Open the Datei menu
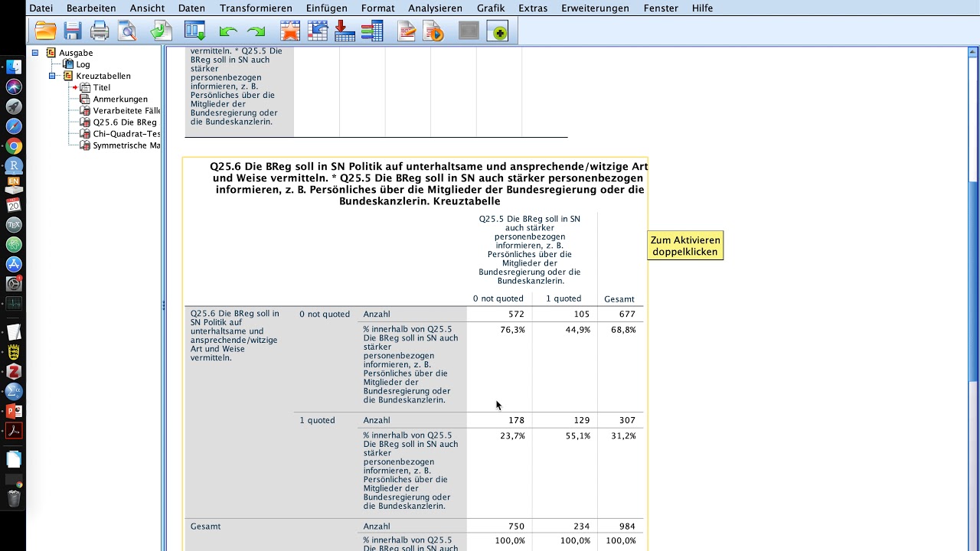The width and height of the screenshot is (980, 551). click(41, 8)
